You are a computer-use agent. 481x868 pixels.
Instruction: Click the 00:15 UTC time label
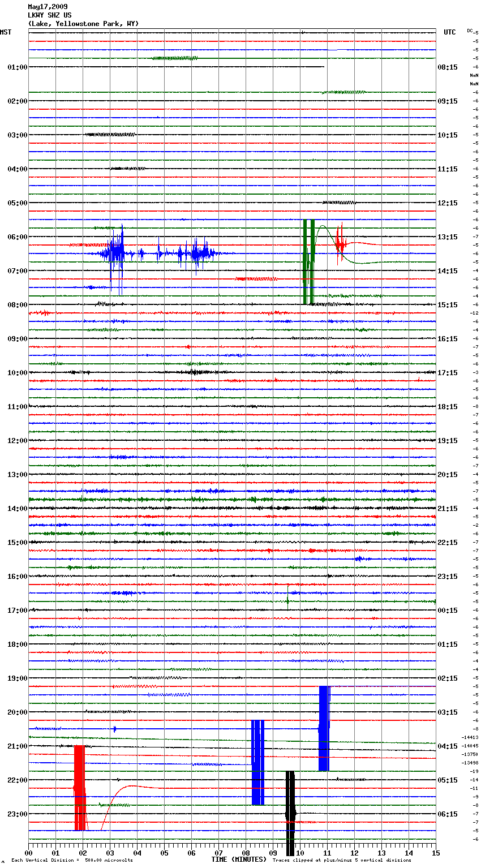tap(447, 610)
